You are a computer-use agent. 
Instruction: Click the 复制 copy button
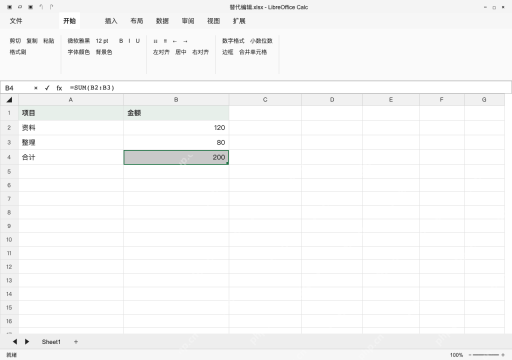(32, 41)
